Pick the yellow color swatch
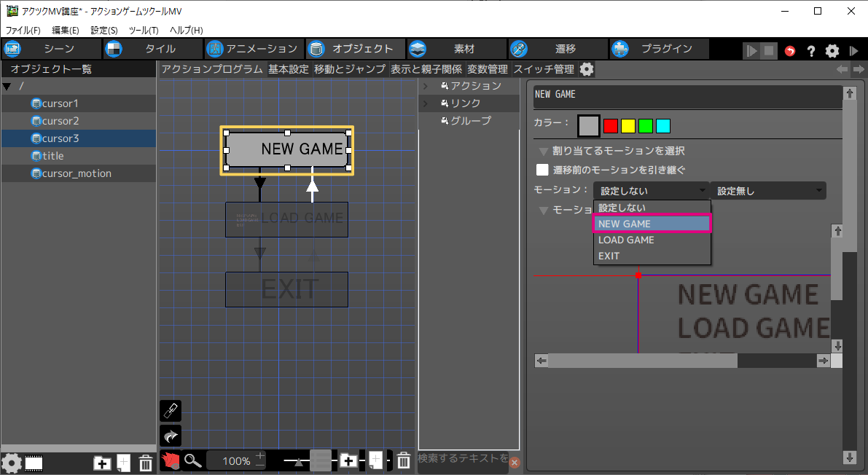Screen dimensions: 868x475 (x=627, y=126)
